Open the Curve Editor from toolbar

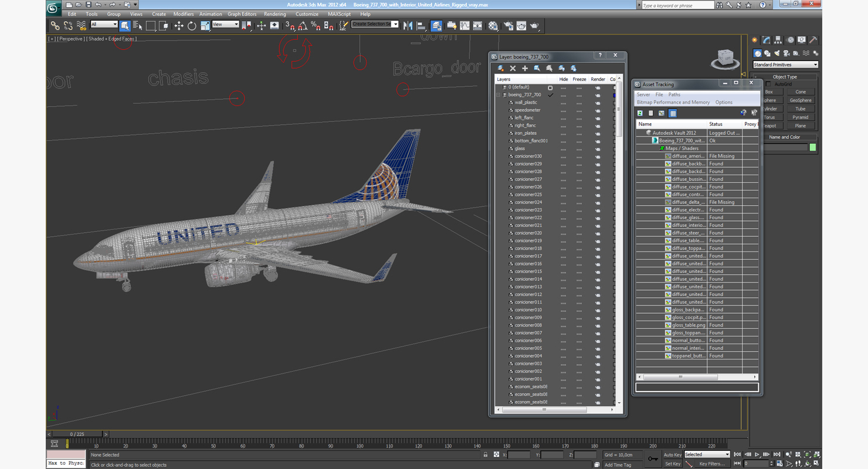pos(465,26)
